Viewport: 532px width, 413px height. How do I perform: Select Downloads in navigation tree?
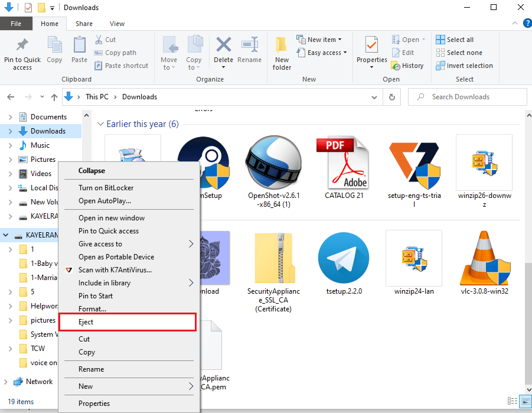pos(41,131)
